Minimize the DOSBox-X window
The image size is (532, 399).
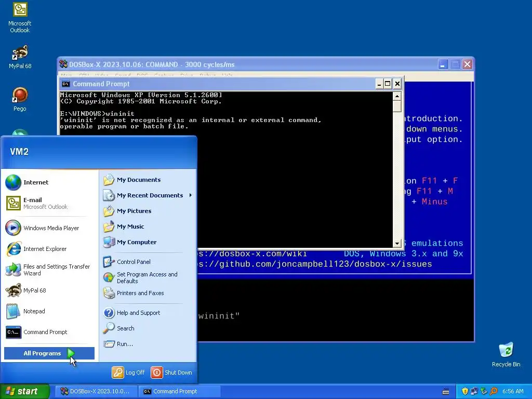[443, 64]
